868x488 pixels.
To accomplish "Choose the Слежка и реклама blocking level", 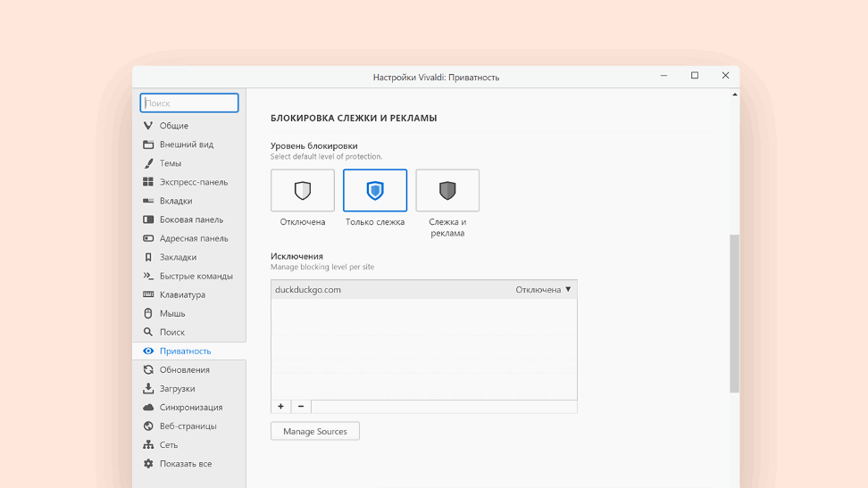I will point(447,190).
